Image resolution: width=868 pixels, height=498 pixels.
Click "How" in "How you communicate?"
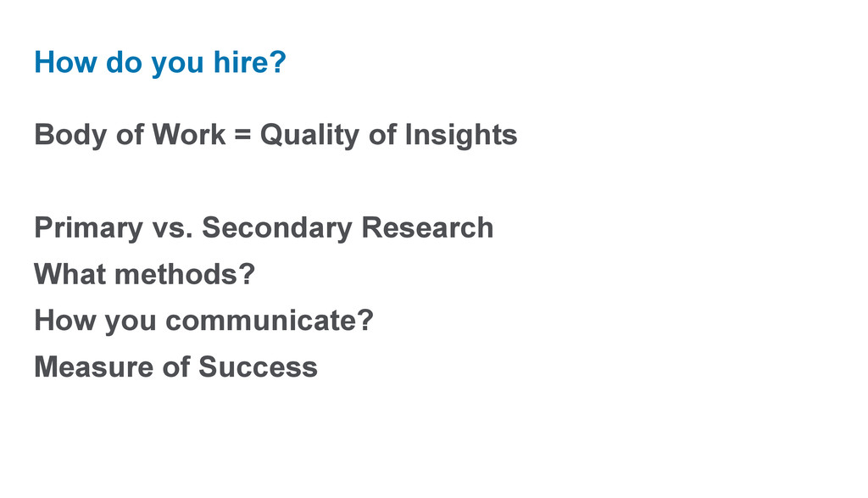pos(64,320)
